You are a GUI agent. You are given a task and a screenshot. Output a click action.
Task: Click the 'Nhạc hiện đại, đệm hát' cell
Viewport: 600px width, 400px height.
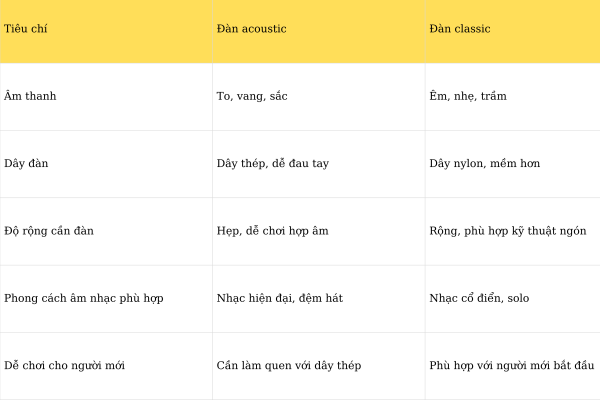279,298
